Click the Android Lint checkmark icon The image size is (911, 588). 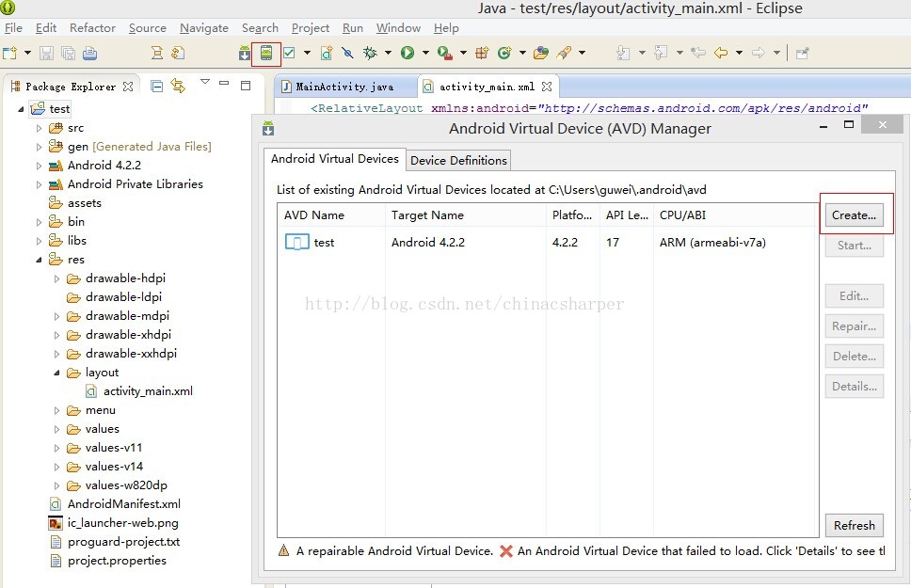click(x=289, y=53)
